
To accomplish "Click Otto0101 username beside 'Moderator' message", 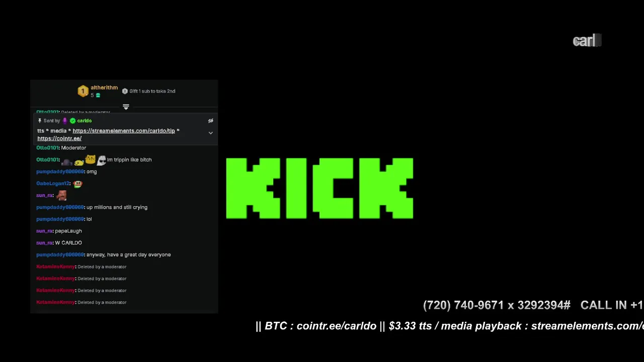I will click(48, 148).
